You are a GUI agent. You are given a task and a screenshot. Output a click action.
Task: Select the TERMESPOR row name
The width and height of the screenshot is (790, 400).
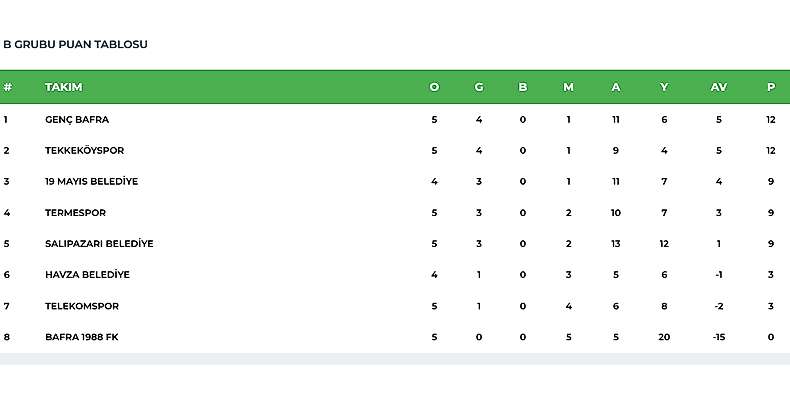pos(75,213)
